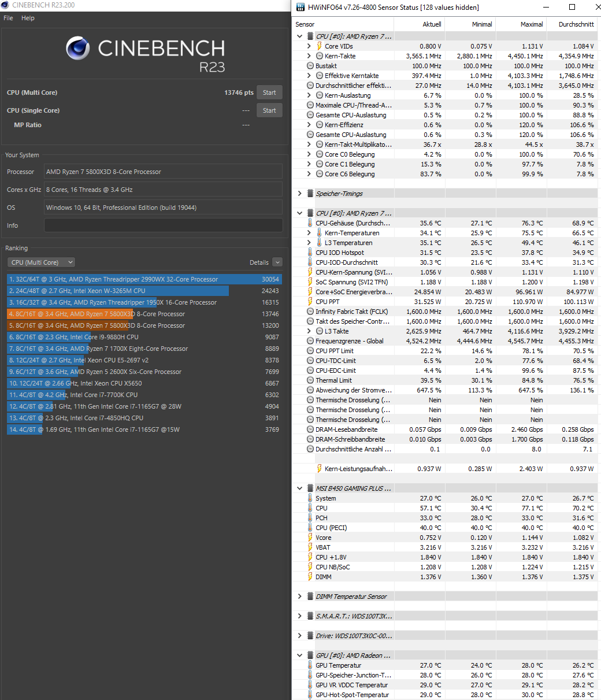
Task: Click the Durchschnitt column header
Action: point(572,24)
